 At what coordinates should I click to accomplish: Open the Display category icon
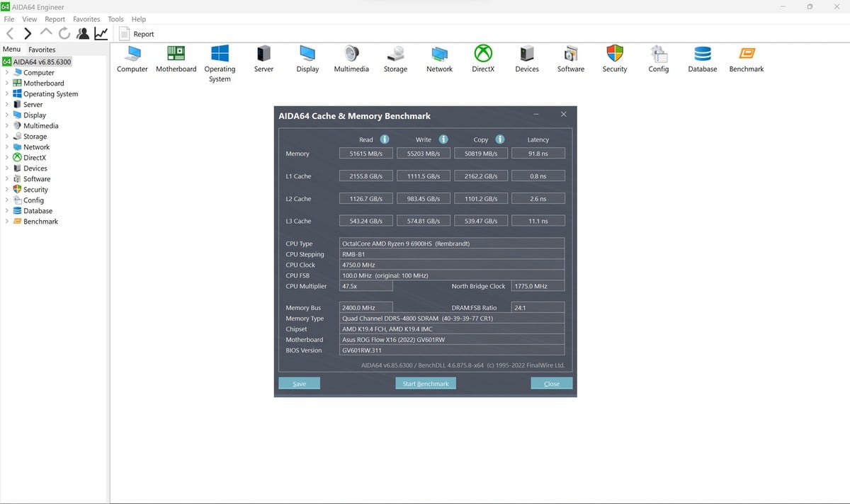coord(307,53)
